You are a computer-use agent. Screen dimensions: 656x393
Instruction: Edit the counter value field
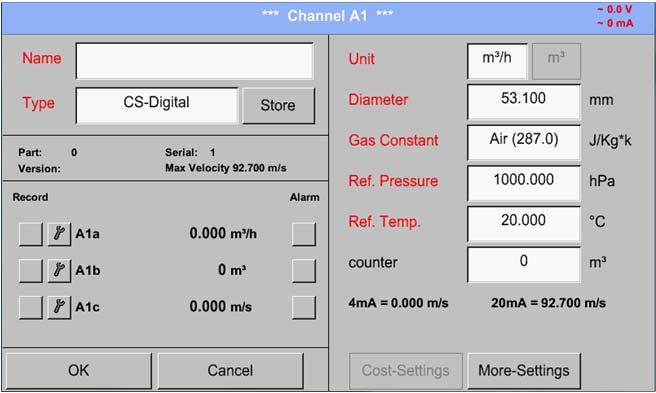[524, 265]
